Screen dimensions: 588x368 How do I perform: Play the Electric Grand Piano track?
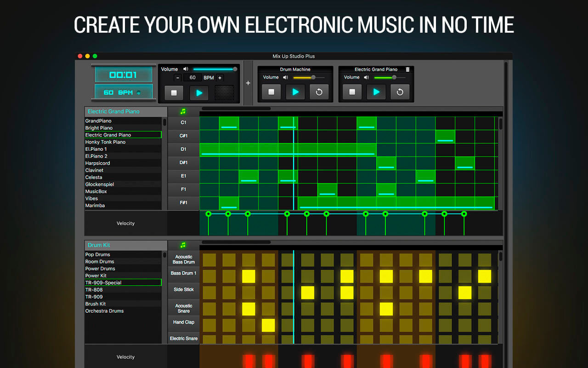(376, 92)
